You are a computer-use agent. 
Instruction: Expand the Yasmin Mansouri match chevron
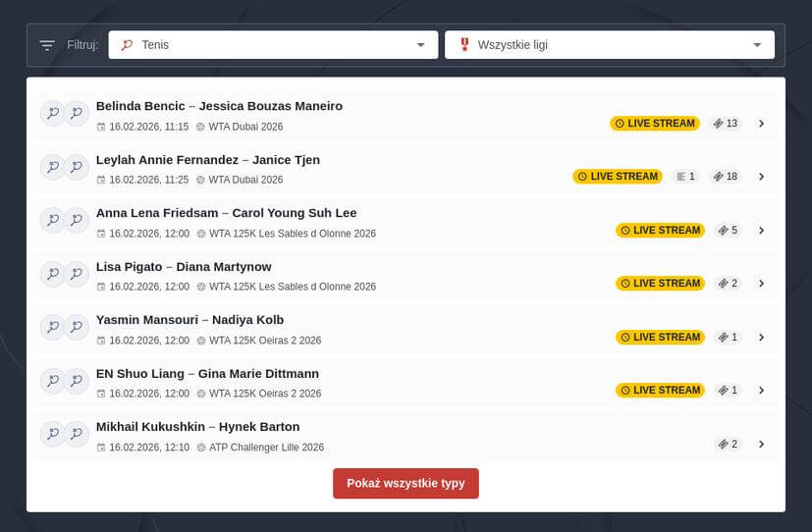point(761,338)
